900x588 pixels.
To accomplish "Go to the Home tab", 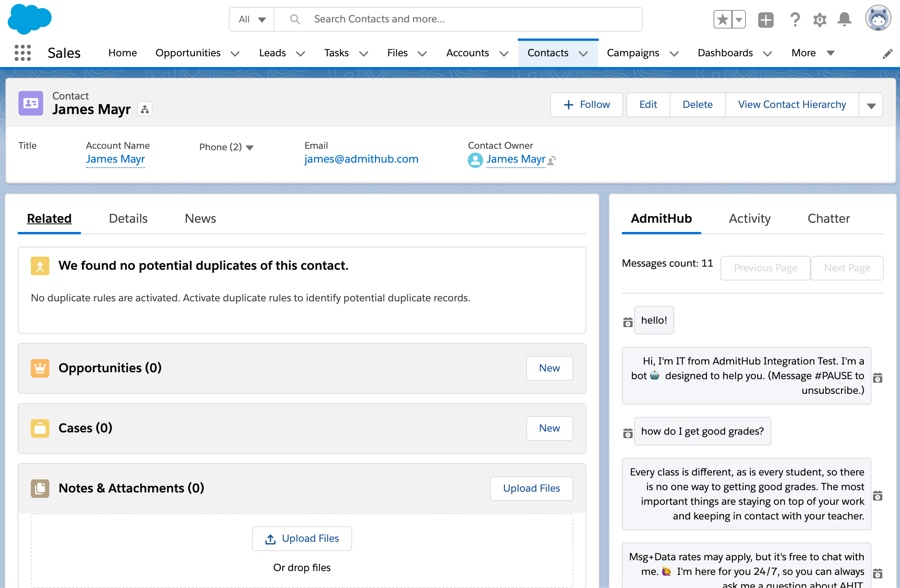I will pos(123,53).
